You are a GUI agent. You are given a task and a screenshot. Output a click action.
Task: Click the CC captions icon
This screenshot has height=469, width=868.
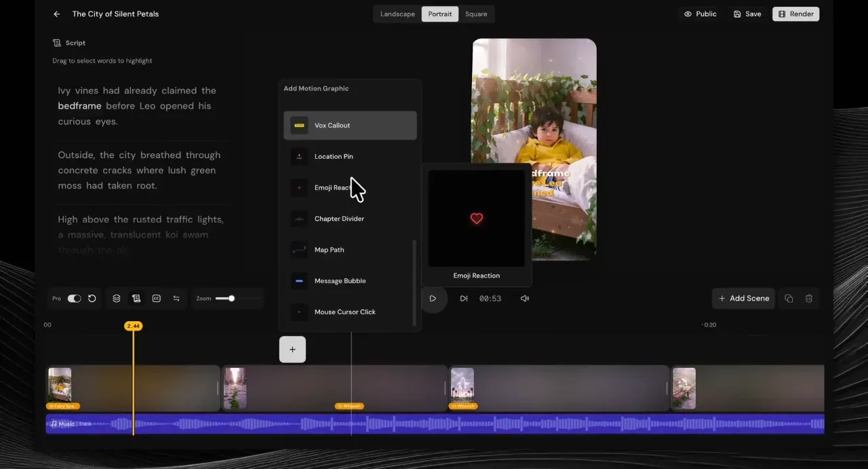[x=157, y=298]
